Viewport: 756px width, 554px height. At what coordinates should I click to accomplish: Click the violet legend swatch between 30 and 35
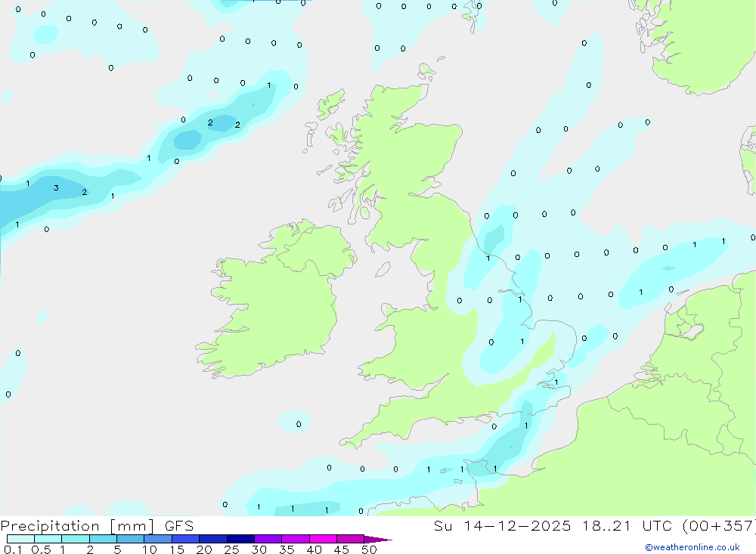pos(268,539)
